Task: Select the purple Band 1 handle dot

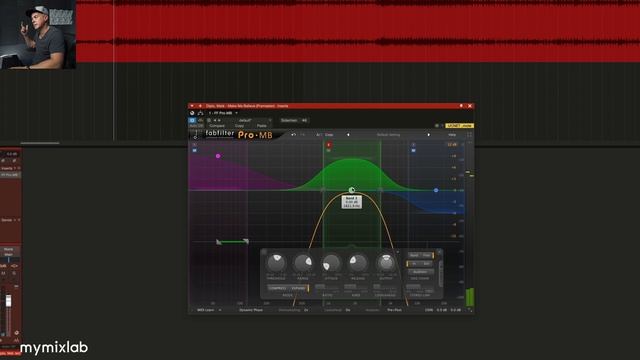Action: click(218, 156)
